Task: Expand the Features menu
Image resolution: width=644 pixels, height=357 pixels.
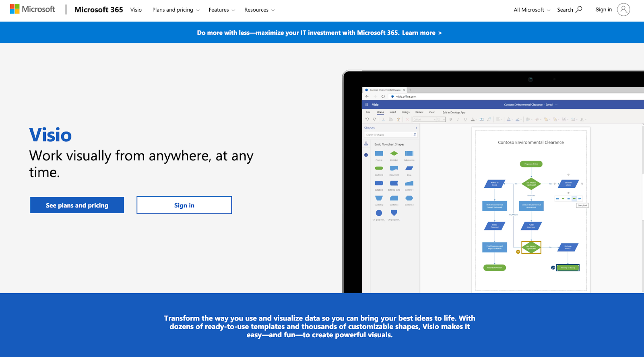Action: point(222,10)
